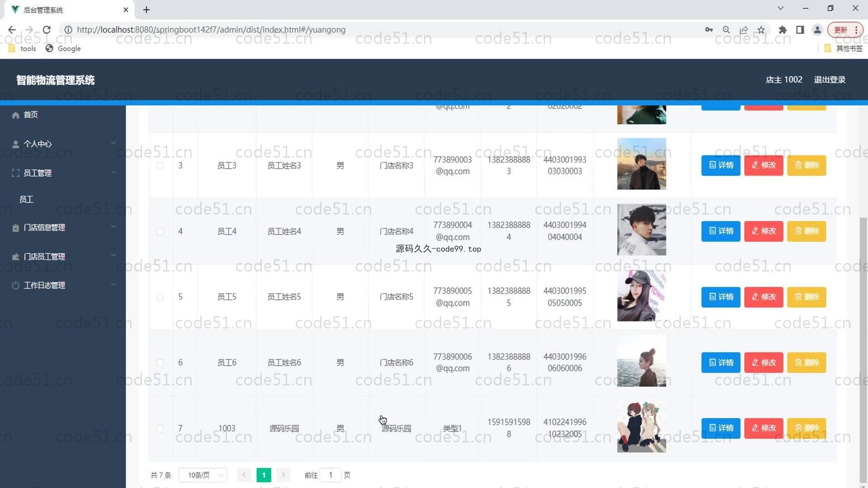The width and height of the screenshot is (868, 488).
Task: Tick the checkbox for row 6 员工6
Action: coord(160,362)
